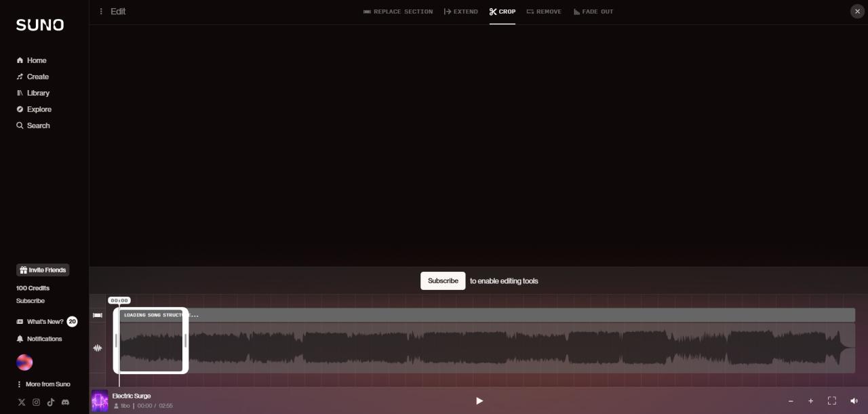868x414 pixels.
Task: Open Explore from the sidebar
Action: (39, 109)
